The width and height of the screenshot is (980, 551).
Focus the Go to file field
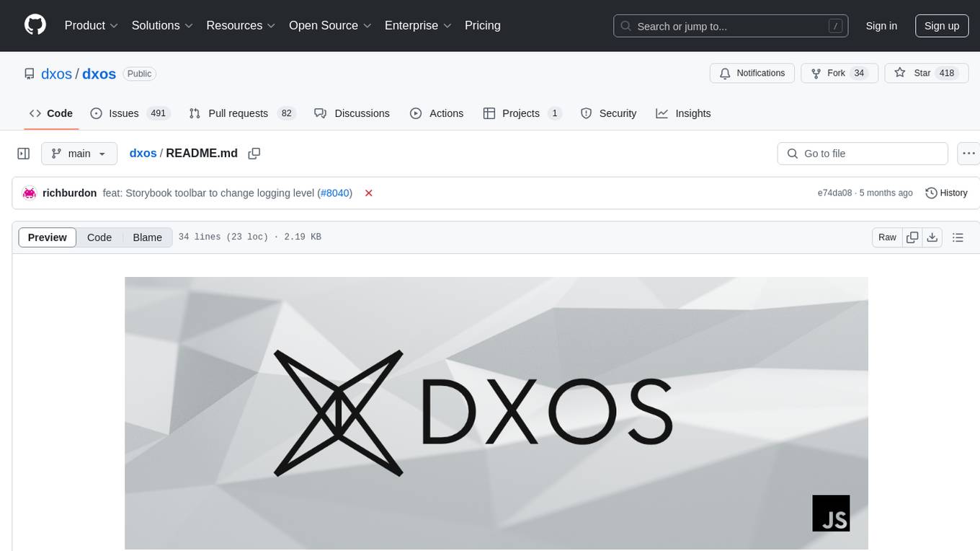click(x=863, y=154)
